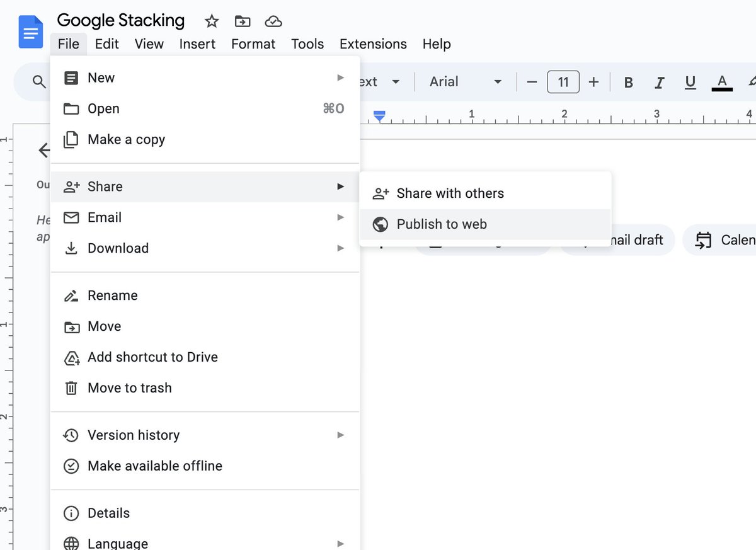Select the Move menu entry

pos(205,326)
